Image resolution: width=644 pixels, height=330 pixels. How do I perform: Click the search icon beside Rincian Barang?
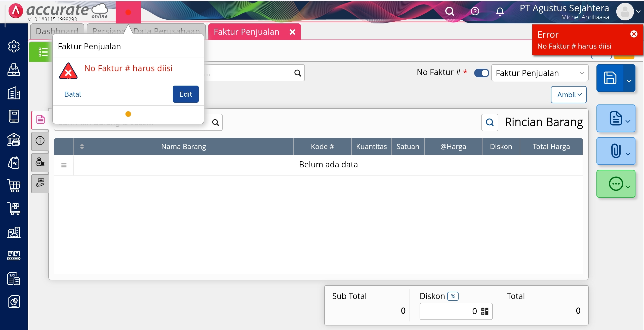pos(490,123)
